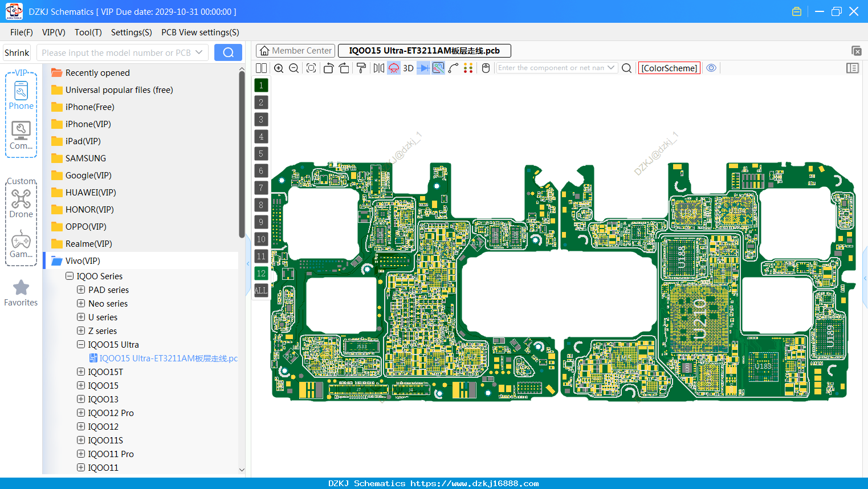Click the mouse settings icon
This screenshot has width=868, height=489.
486,68
